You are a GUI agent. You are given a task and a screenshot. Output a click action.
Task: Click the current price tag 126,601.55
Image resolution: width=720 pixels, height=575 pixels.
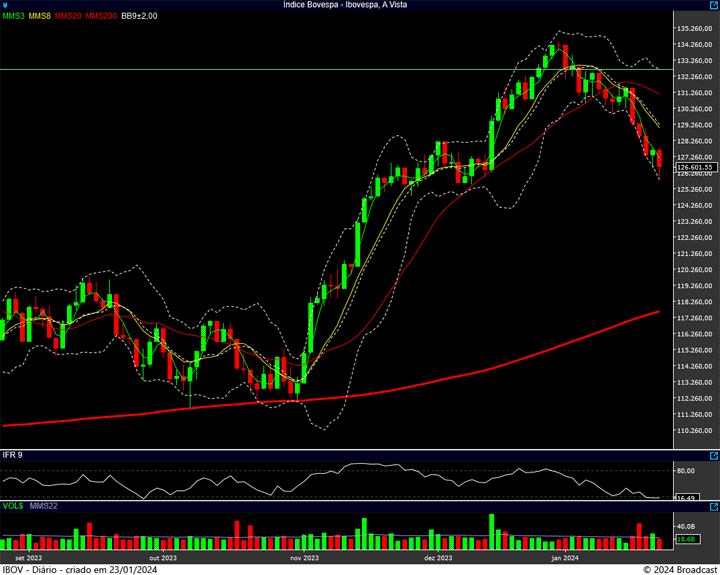pos(692,167)
